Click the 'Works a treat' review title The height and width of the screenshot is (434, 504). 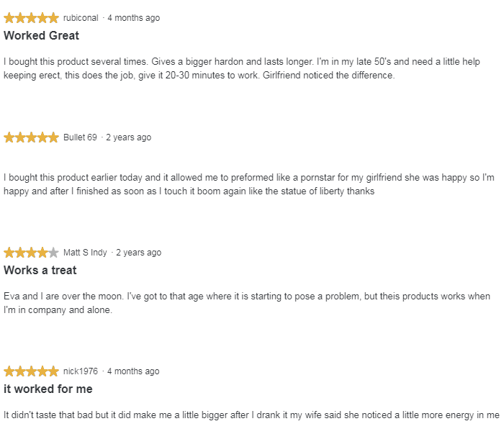pyautogui.click(x=40, y=270)
